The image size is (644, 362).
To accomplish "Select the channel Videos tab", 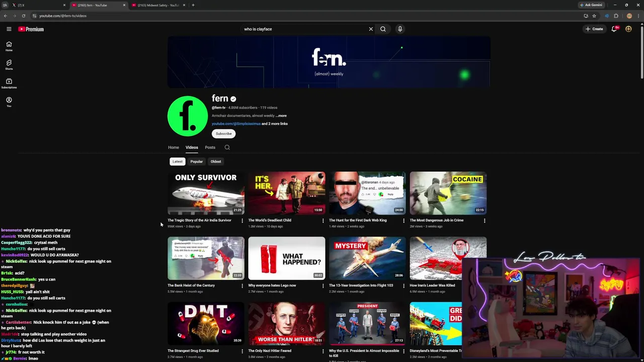I will (x=192, y=147).
